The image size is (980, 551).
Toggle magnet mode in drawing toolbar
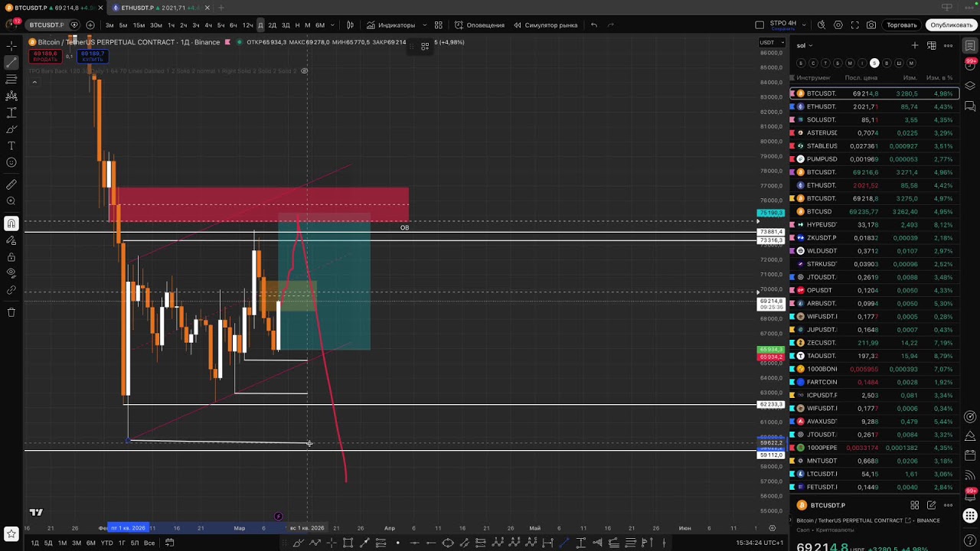pos(11,223)
